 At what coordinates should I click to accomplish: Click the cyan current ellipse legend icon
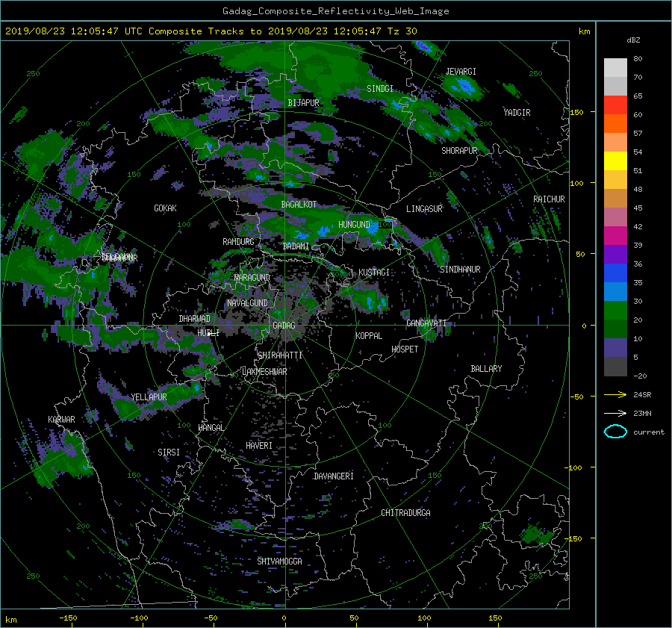click(615, 432)
